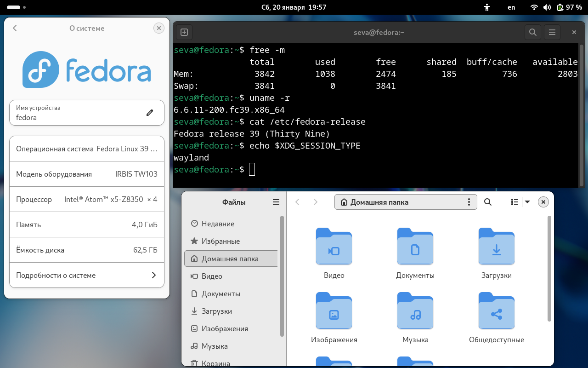Image resolution: width=588 pixels, height=368 pixels.
Task: Open Документы folder icon
Action: [x=415, y=246]
